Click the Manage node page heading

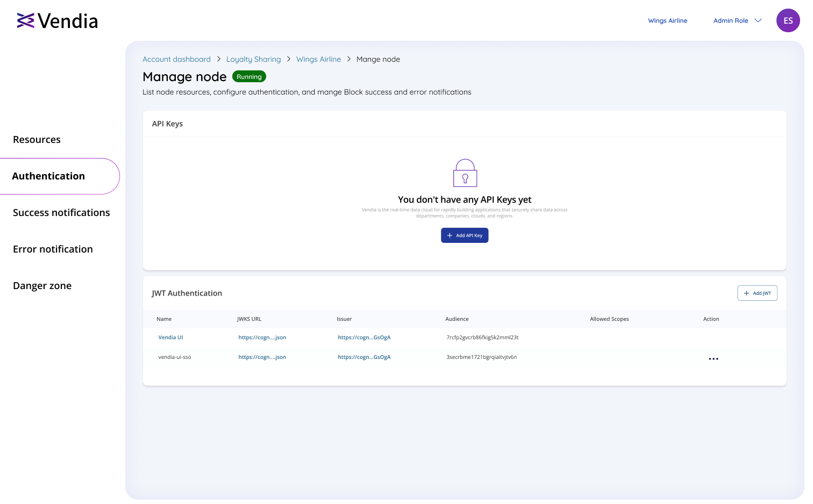point(184,77)
